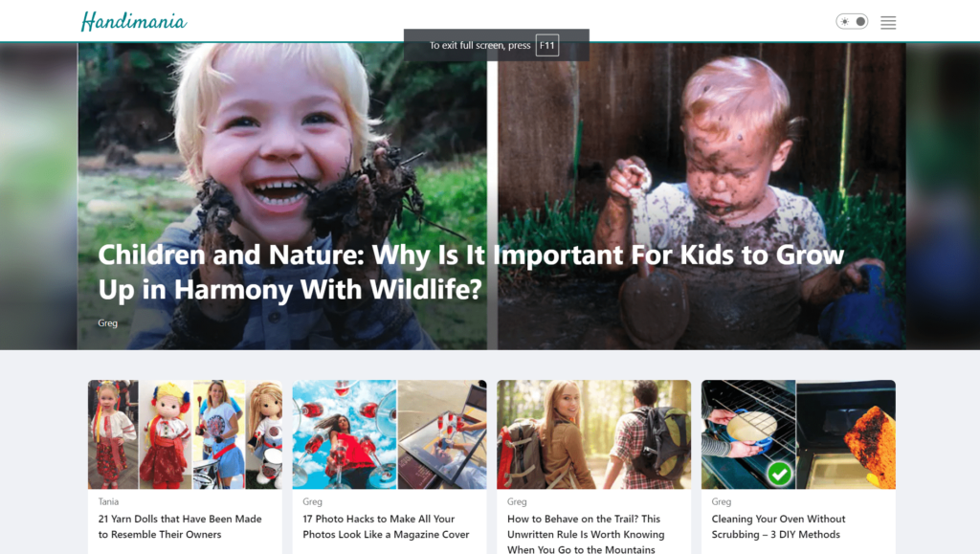The height and width of the screenshot is (554, 980).
Task: Open the hikers trail thumbnail image
Action: pos(593,434)
